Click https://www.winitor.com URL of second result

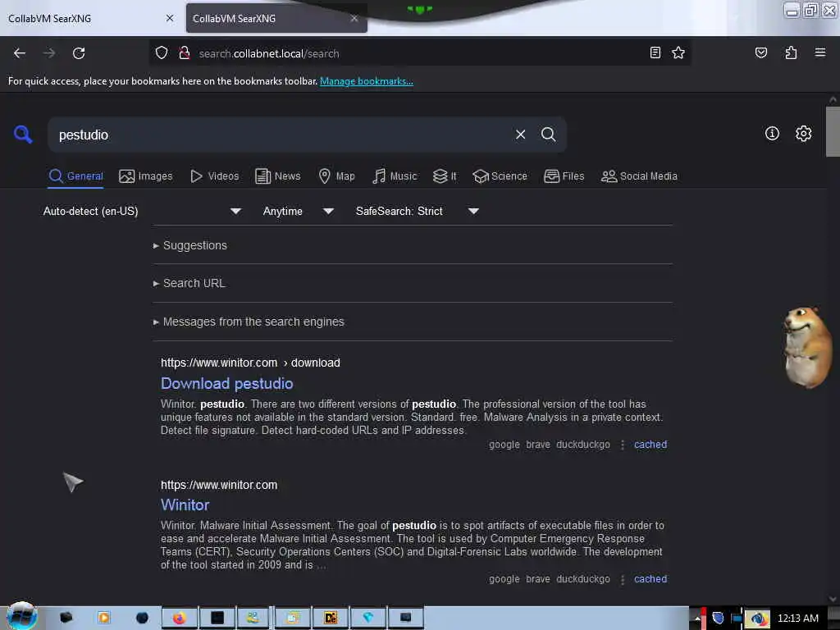(x=219, y=485)
